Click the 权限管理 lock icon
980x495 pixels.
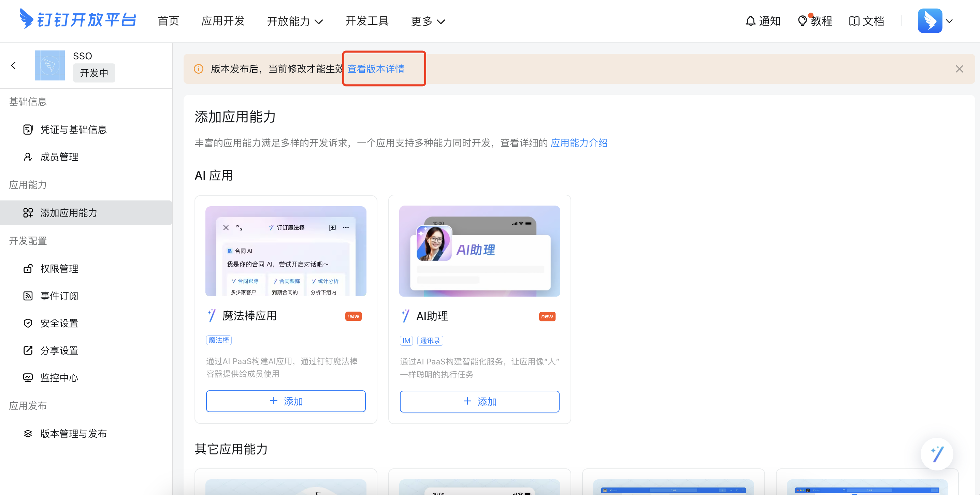[28, 269]
